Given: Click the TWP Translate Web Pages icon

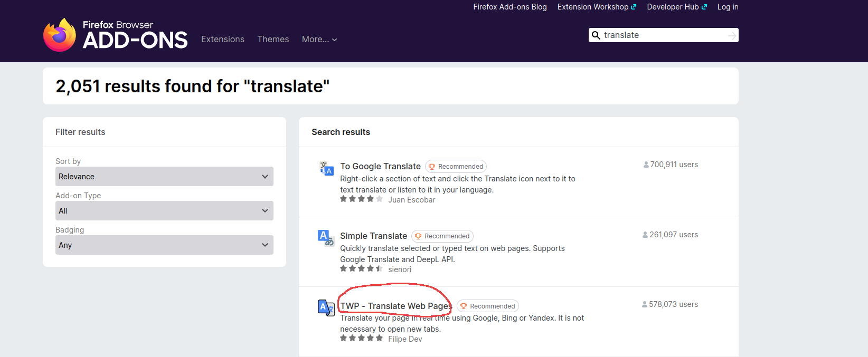Looking at the screenshot, I should tap(326, 307).
